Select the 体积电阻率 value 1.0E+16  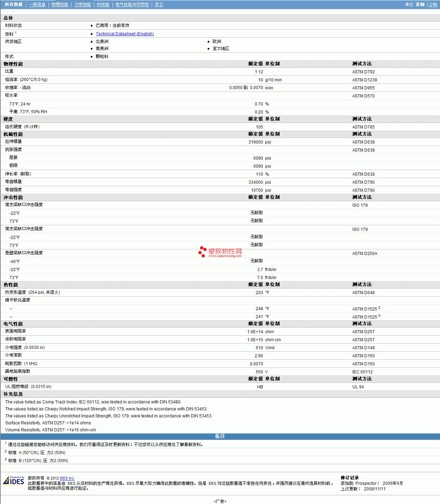click(255, 340)
